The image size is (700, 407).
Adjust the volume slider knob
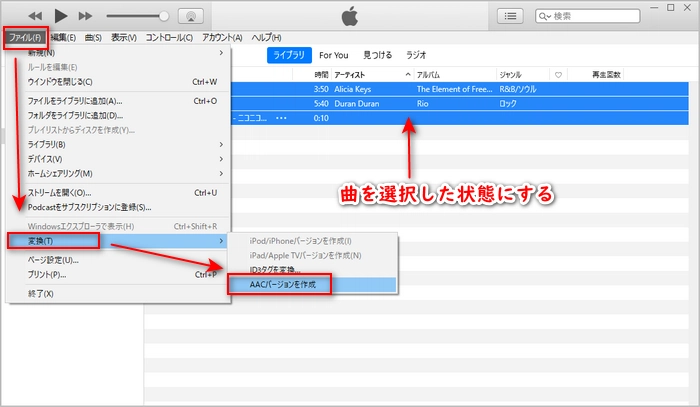click(164, 16)
